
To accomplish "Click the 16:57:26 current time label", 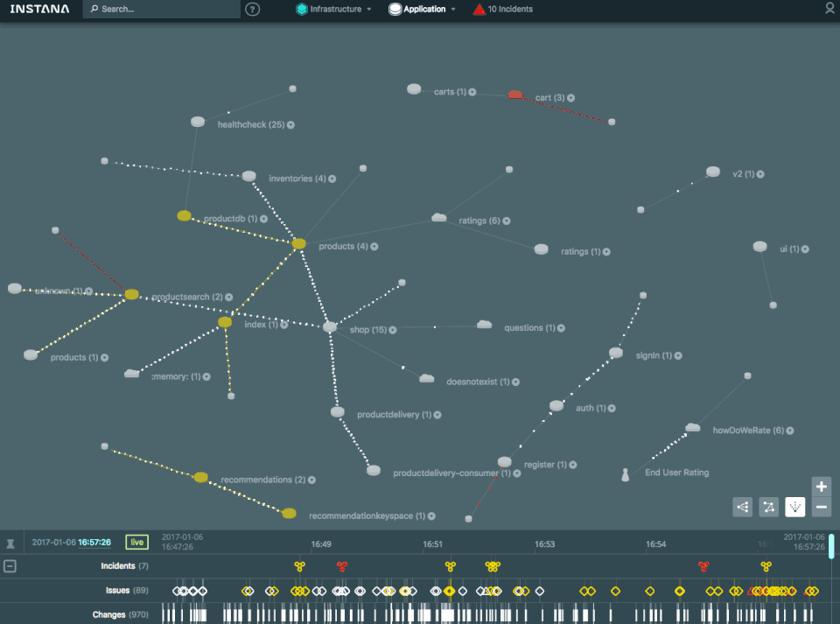I will tap(94, 542).
